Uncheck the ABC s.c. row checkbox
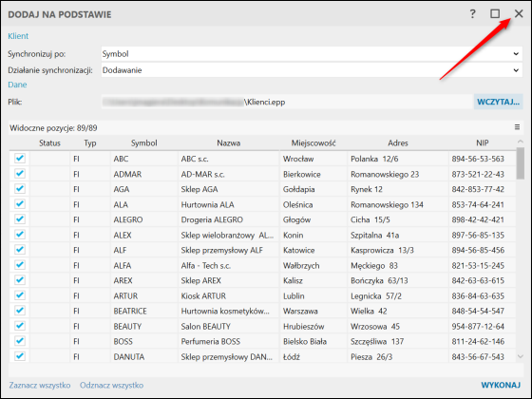 pos(20,158)
